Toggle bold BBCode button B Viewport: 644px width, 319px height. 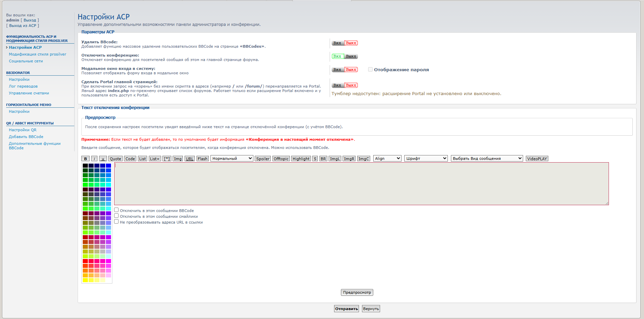[x=85, y=159]
